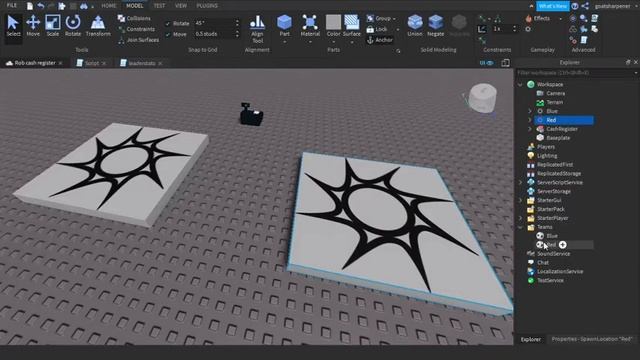Click the Group icon
640x360 pixels.
(x=370, y=18)
